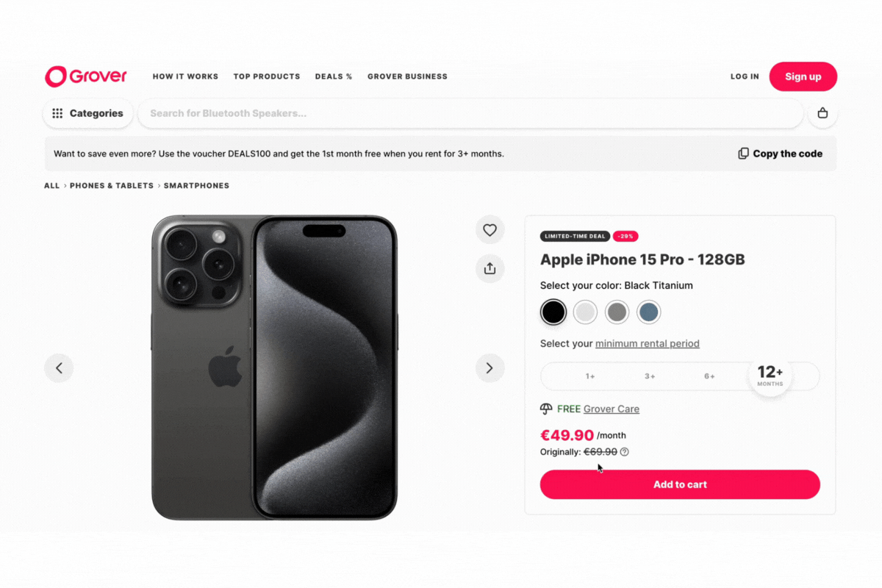Image resolution: width=882 pixels, height=588 pixels.
Task: Show the next product image
Action: [490, 367]
